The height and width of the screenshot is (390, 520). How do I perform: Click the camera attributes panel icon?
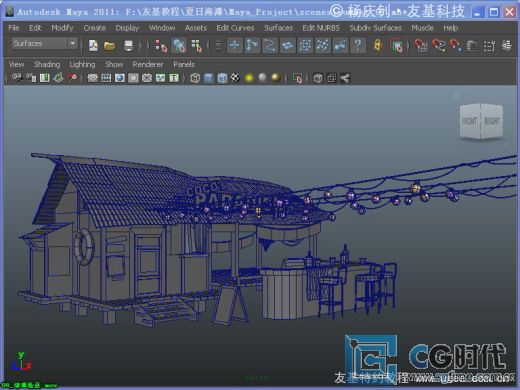tap(31, 78)
